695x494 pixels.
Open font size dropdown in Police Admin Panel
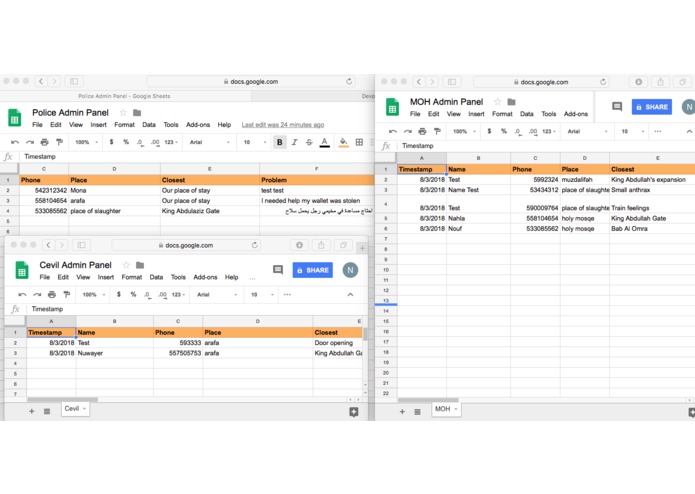pyautogui.click(x=254, y=142)
